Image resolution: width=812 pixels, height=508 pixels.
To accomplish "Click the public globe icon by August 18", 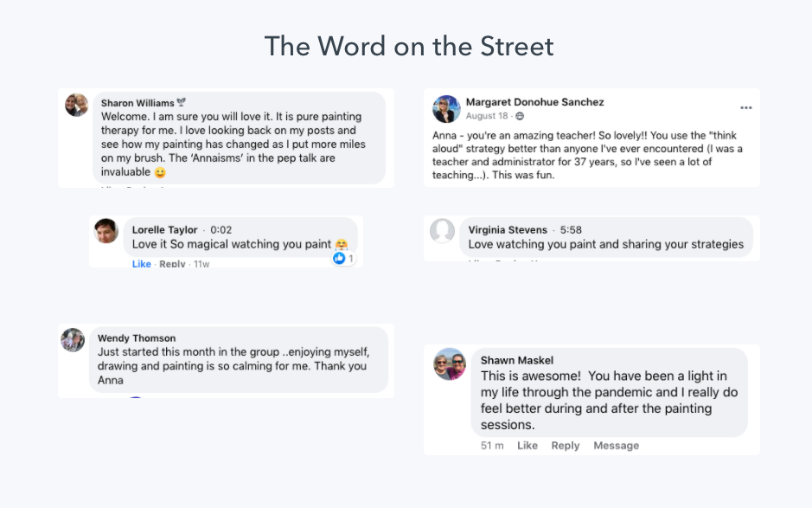I will (520, 116).
